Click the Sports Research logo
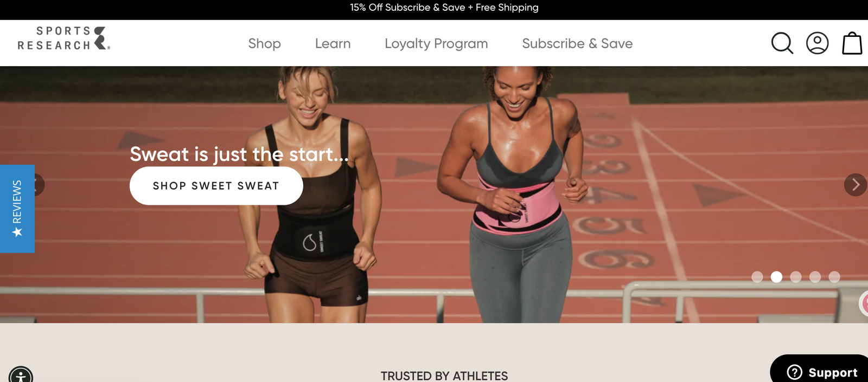 tap(64, 38)
